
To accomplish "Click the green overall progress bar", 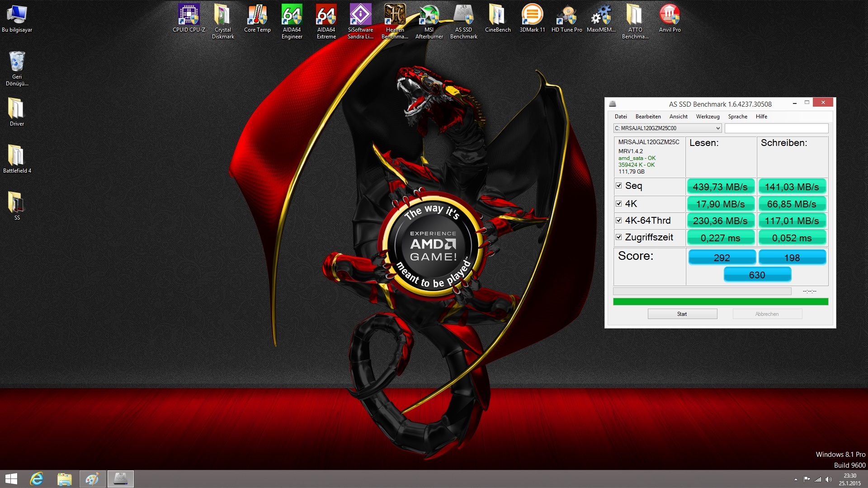I will pyautogui.click(x=721, y=301).
